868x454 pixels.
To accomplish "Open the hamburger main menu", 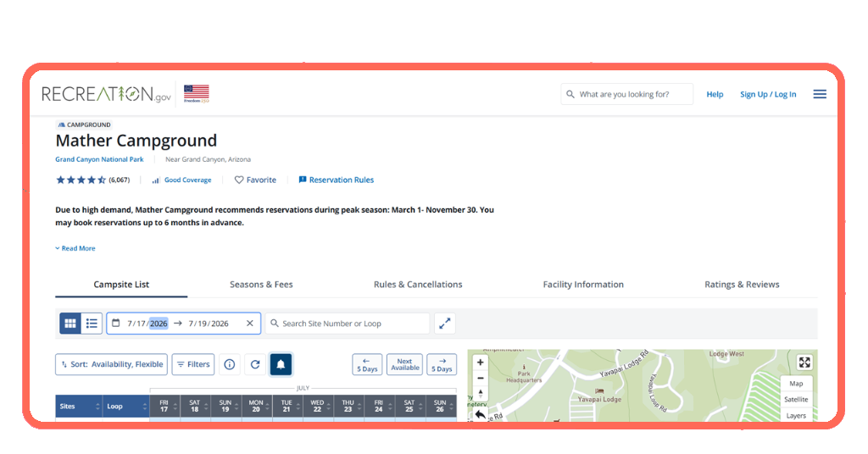I will pos(820,94).
